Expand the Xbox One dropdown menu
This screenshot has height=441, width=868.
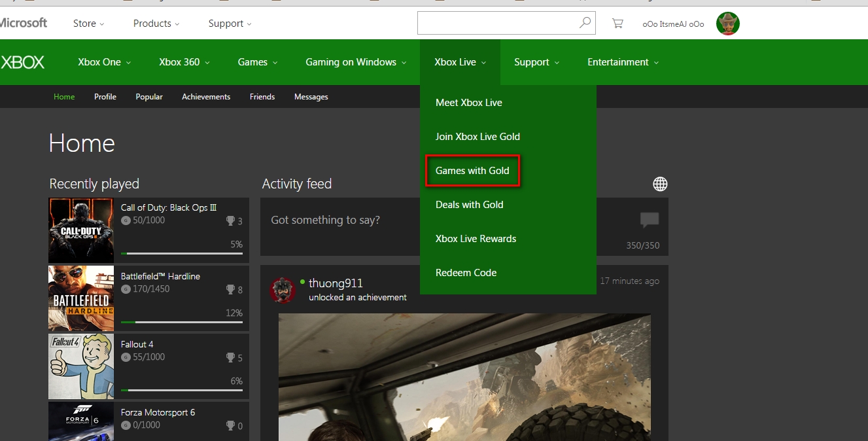tap(104, 62)
